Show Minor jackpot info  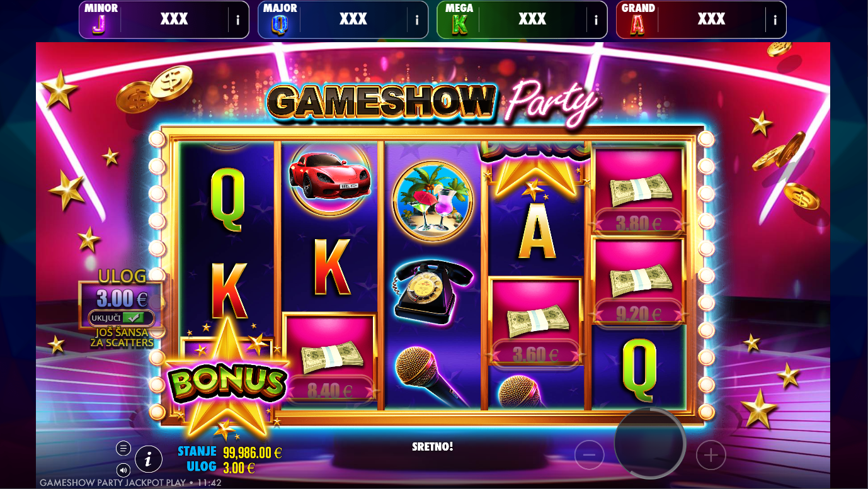(x=237, y=20)
